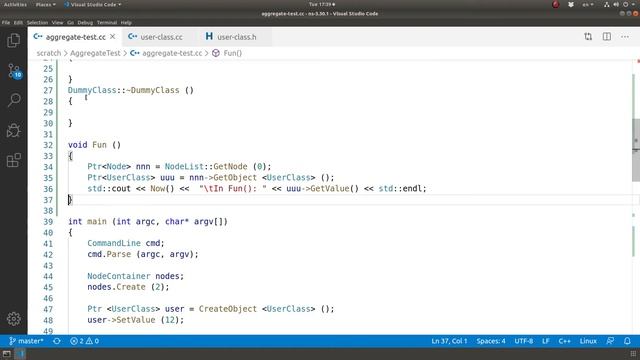640x360 pixels.
Task: Change the LF end of line sequence
Action: tap(546, 341)
